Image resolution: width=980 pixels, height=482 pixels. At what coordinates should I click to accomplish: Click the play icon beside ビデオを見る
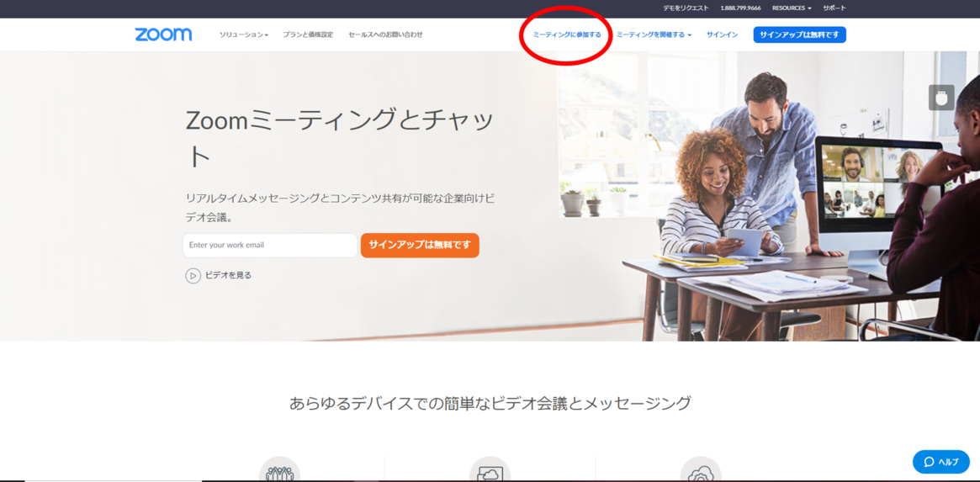click(193, 276)
